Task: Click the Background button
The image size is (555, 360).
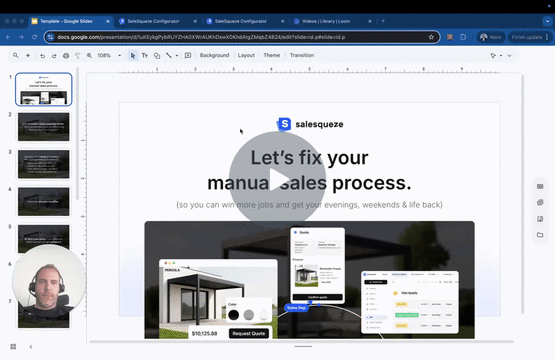Action: tap(214, 55)
